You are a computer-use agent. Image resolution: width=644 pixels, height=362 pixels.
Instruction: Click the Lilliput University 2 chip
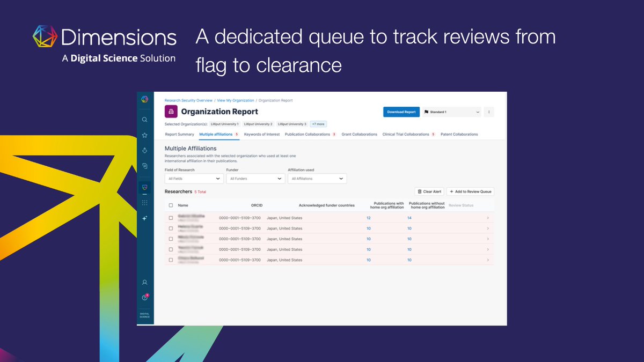pyautogui.click(x=258, y=124)
